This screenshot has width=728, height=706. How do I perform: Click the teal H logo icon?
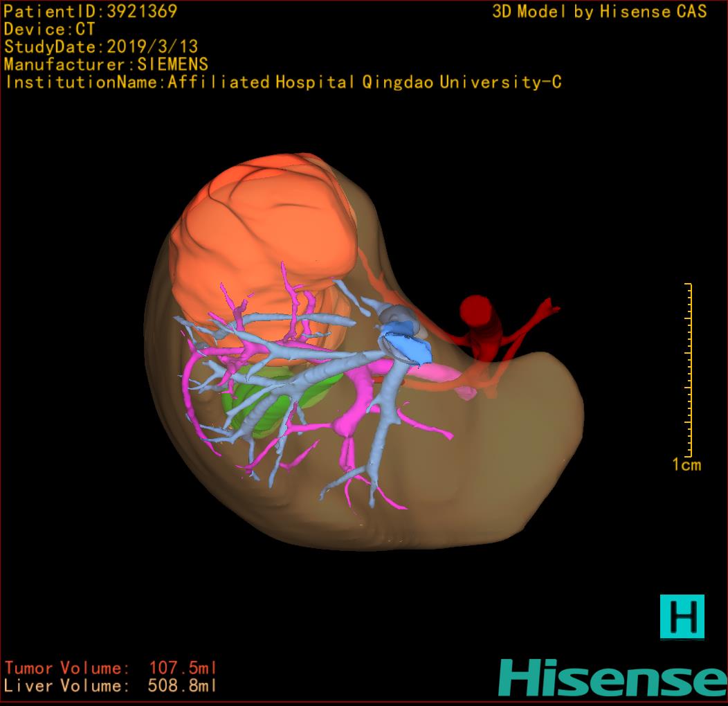[682, 616]
